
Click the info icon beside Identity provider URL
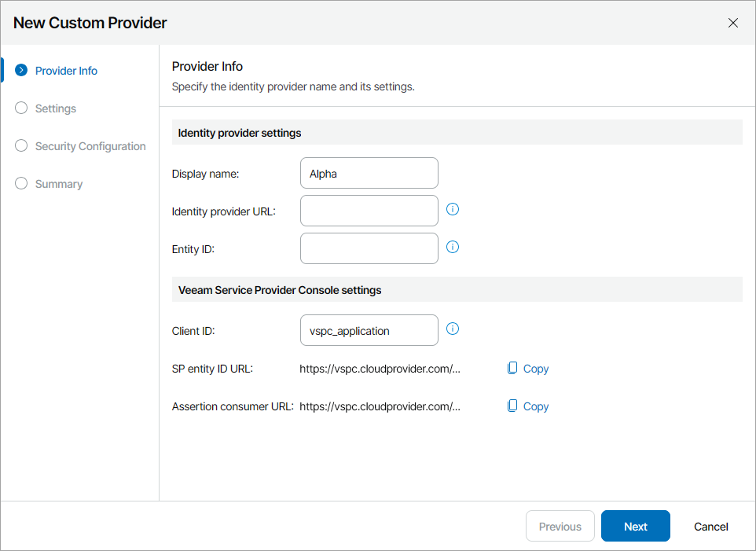(x=453, y=209)
